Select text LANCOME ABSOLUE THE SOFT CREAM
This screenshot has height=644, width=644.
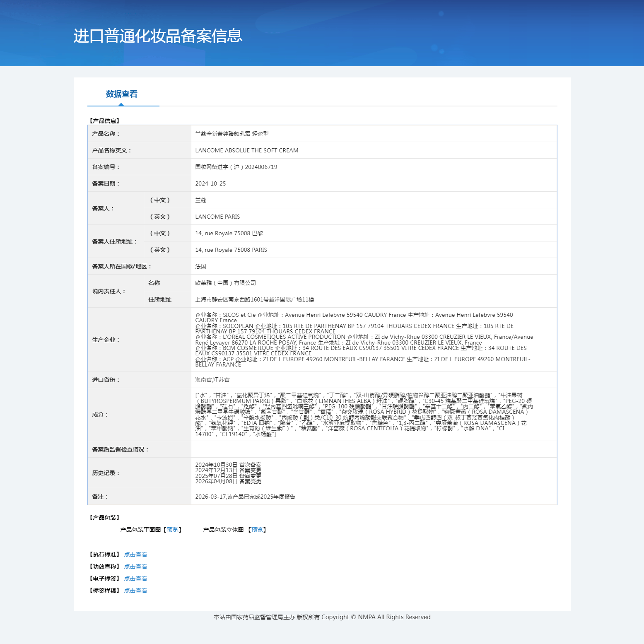tap(247, 150)
